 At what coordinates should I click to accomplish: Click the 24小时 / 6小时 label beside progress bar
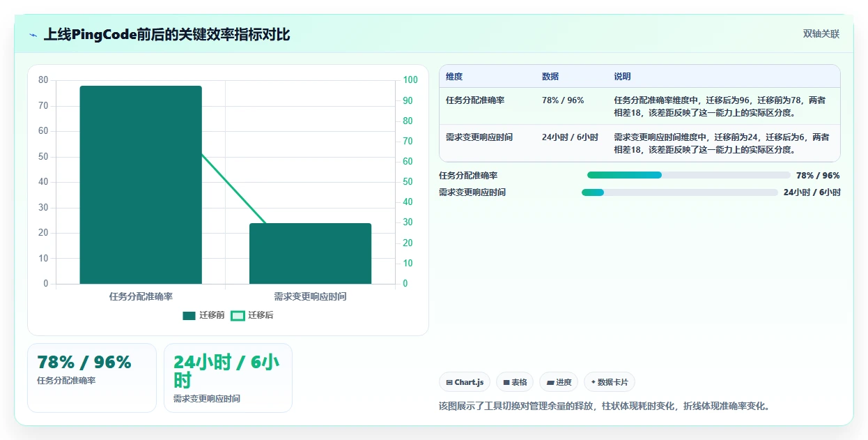[x=812, y=192]
